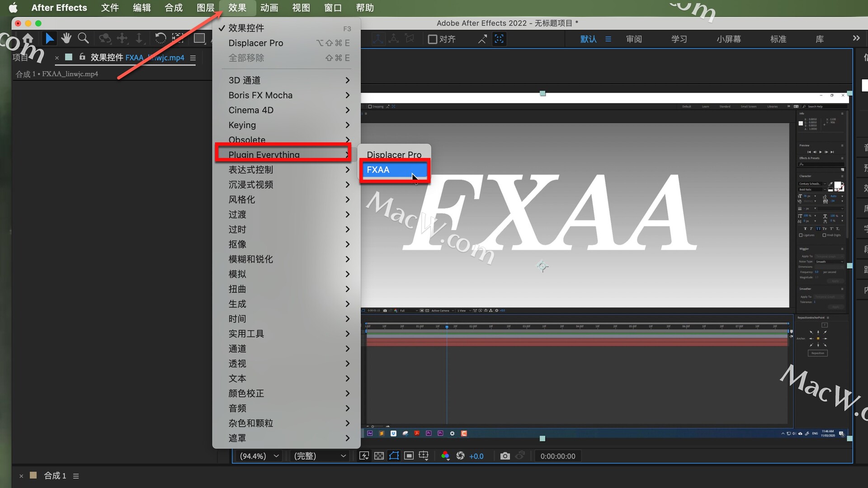Image resolution: width=868 pixels, height=488 pixels.
Task: Switch to the 项目 panel tab
Action: [20, 57]
